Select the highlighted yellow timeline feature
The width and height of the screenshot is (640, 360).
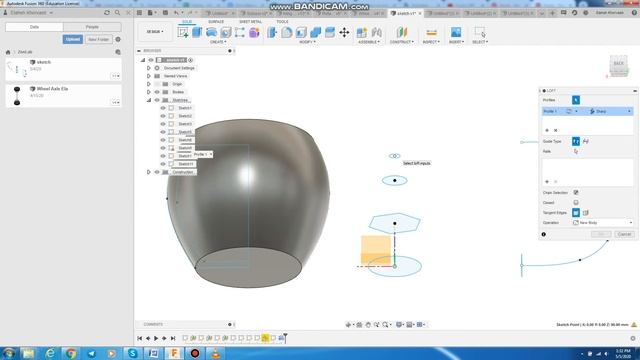[x=265, y=338]
